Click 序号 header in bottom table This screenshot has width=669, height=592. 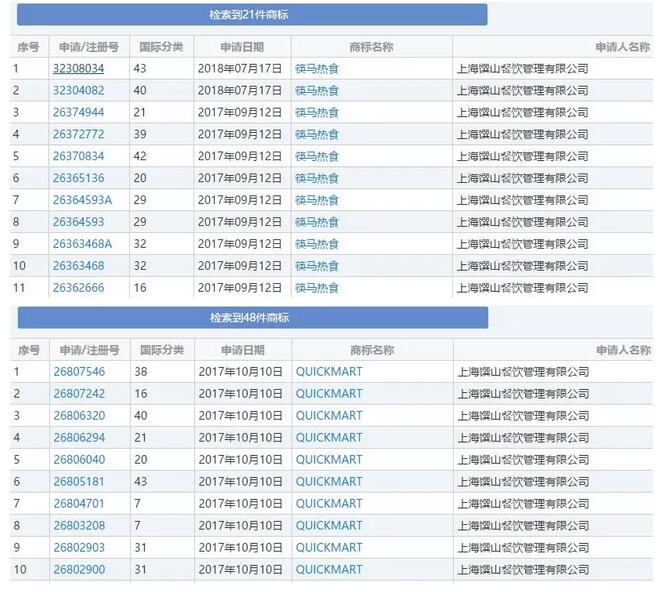29,350
